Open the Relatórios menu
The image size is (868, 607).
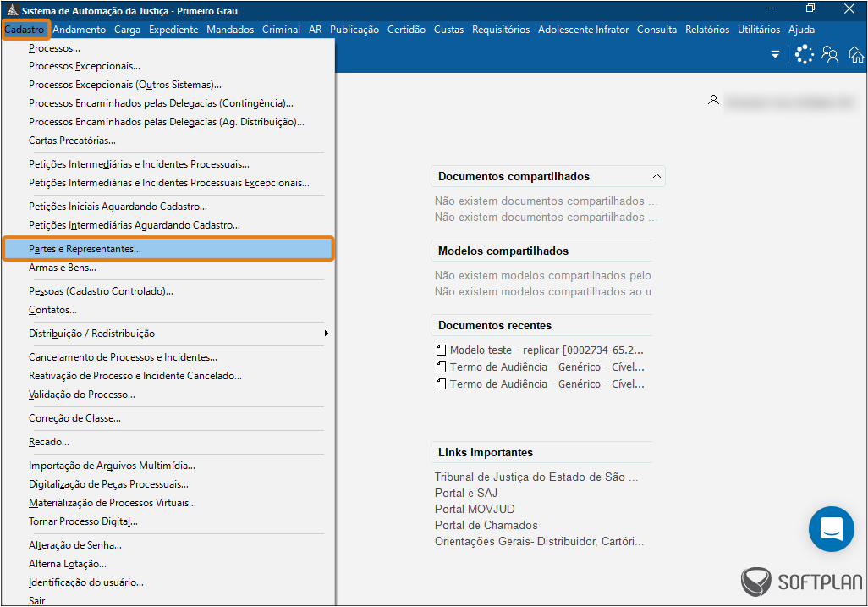click(x=707, y=30)
